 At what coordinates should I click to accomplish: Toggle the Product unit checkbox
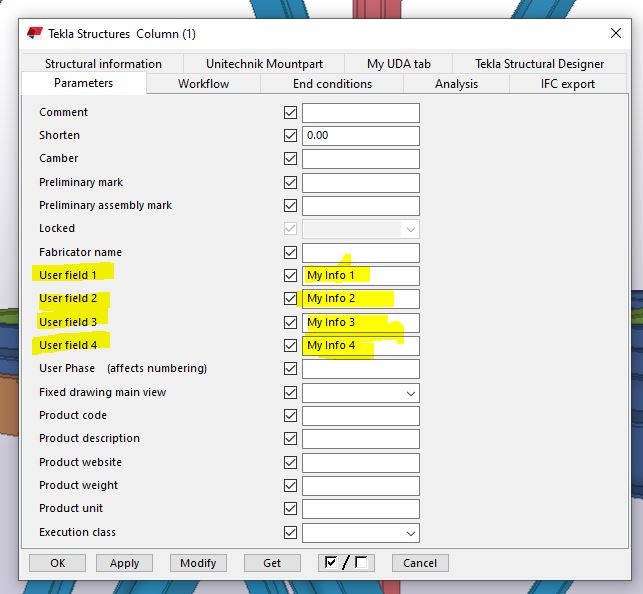(x=290, y=508)
